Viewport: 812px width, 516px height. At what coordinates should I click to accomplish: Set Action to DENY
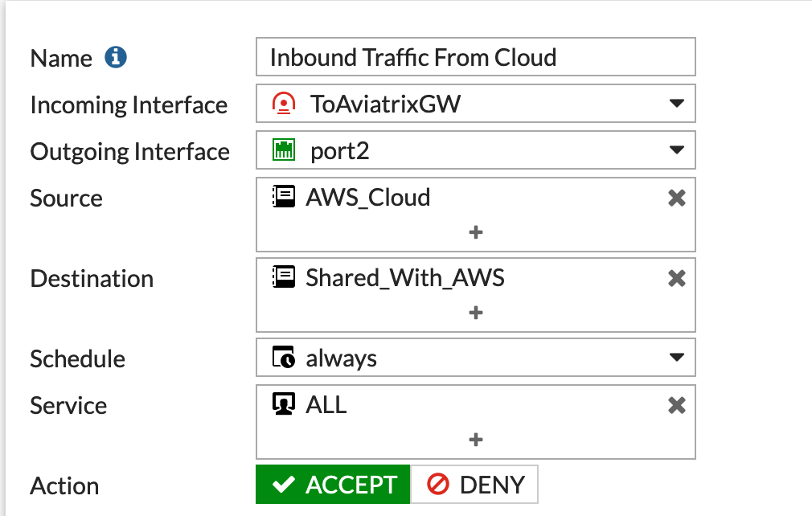[x=474, y=485]
